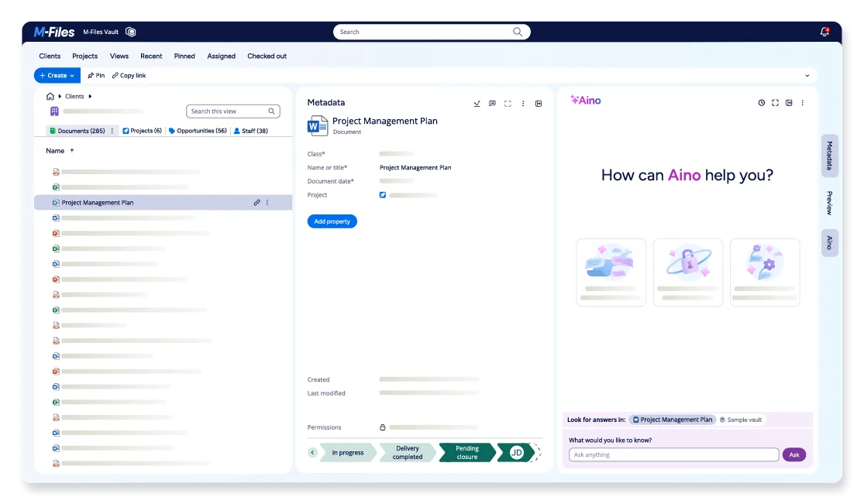
Task: Expand the toolbar chevron at far right
Action: (807, 76)
